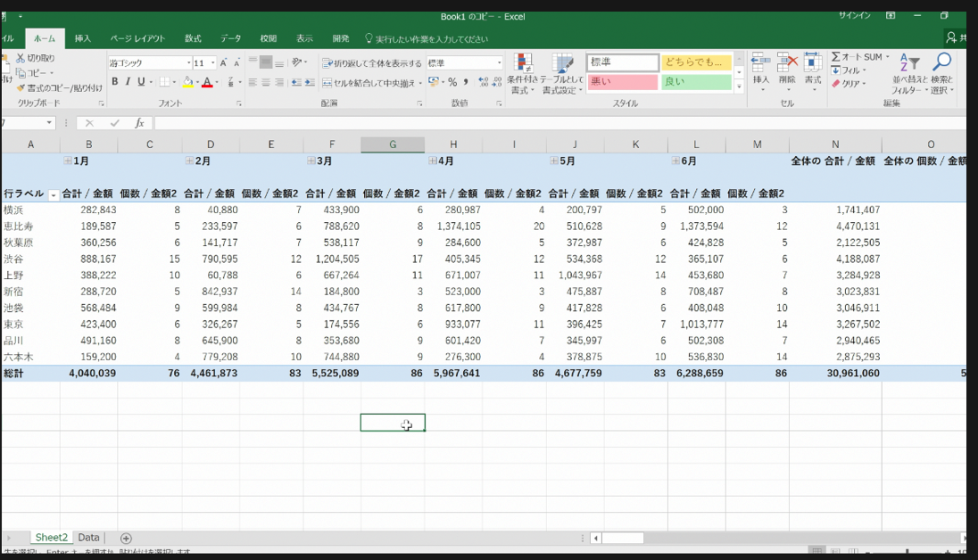Apply the 標準 cell style
The width and height of the screenshot is (978, 560).
pos(623,62)
